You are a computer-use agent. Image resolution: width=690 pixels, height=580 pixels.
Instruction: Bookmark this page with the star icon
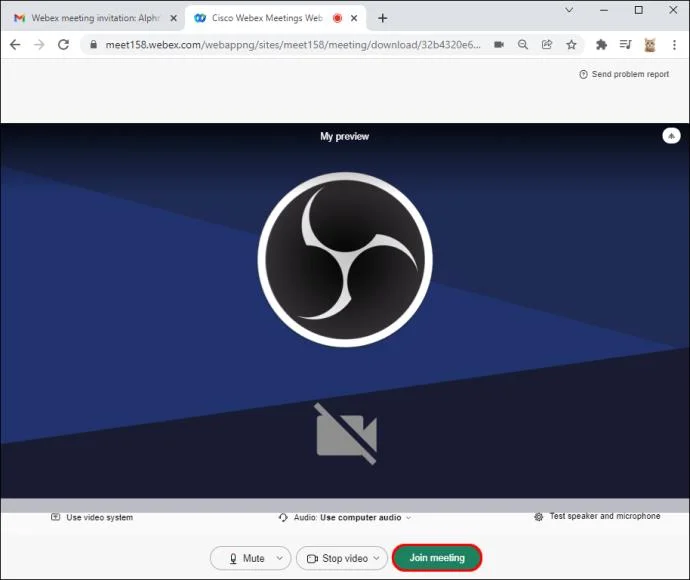coord(571,44)
